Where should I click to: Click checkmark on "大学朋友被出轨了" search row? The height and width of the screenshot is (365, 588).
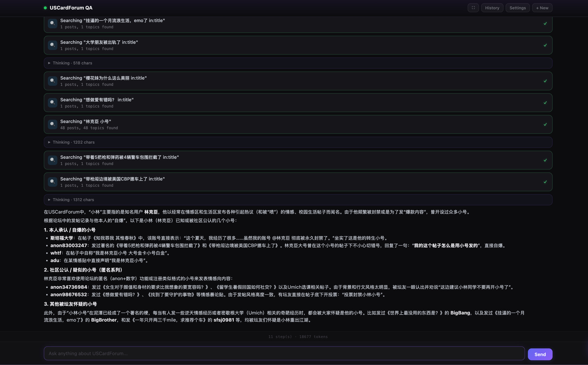545,45
